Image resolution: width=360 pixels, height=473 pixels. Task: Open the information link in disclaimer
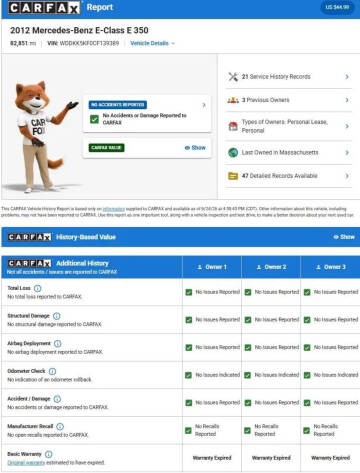point(114,209)
